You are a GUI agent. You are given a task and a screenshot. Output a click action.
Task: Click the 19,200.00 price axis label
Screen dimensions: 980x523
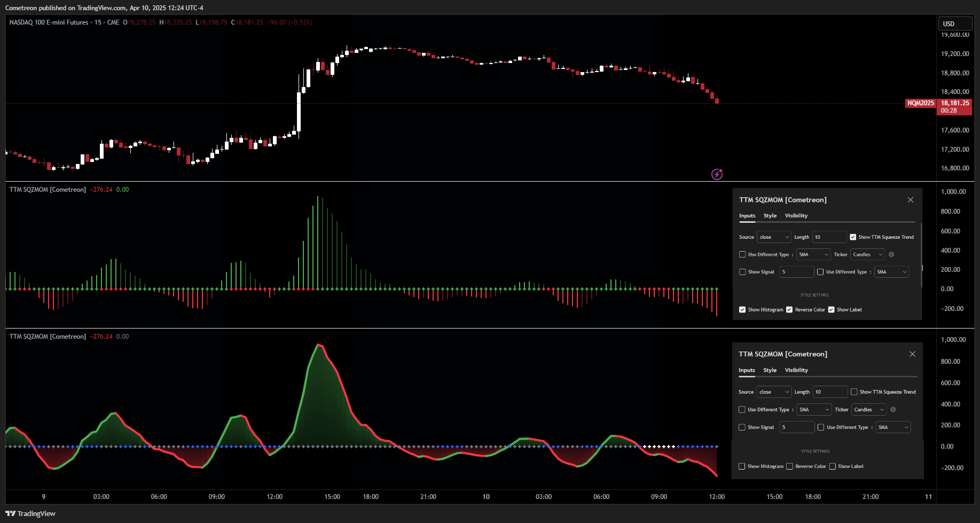coord(955,54)
